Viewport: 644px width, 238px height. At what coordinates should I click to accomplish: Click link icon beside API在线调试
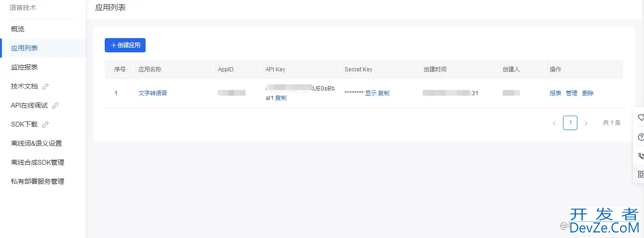[55, 106]
